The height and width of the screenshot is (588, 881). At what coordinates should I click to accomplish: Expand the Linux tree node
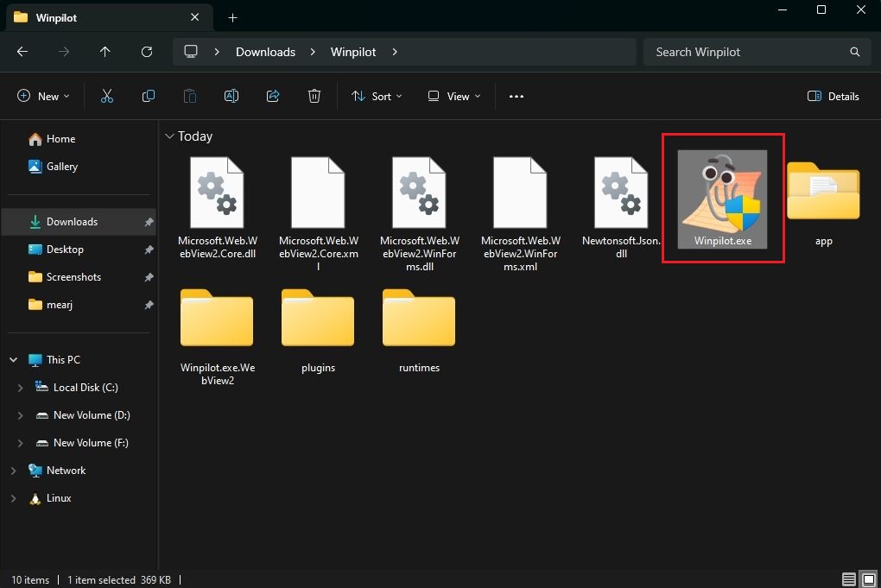point(14,498)
